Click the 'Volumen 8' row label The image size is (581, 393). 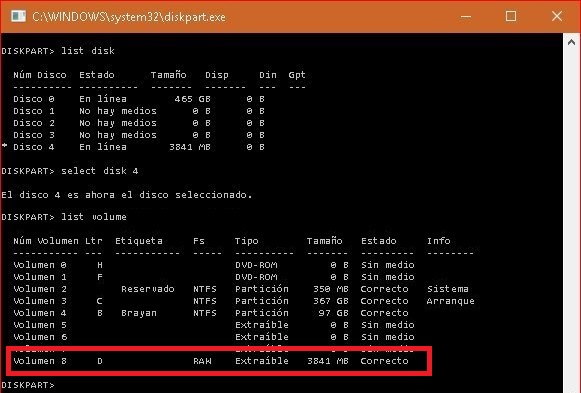click(40, 361)
